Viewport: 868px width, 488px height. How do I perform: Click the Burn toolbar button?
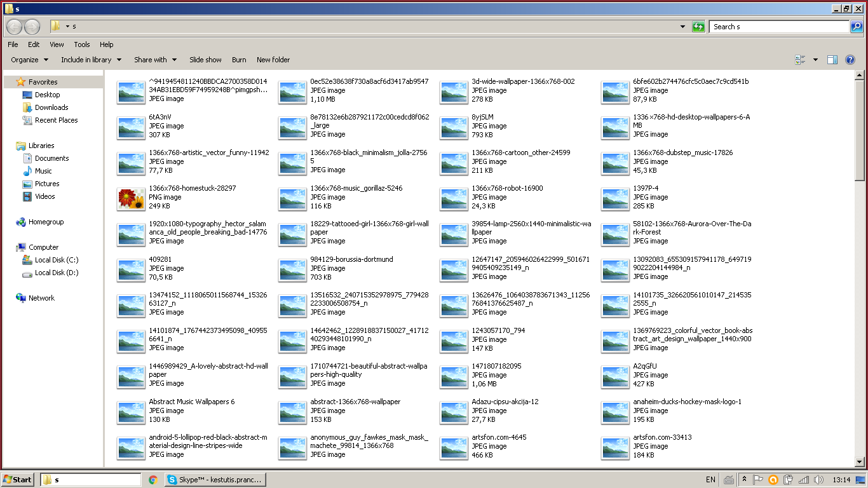pos(239,60)
